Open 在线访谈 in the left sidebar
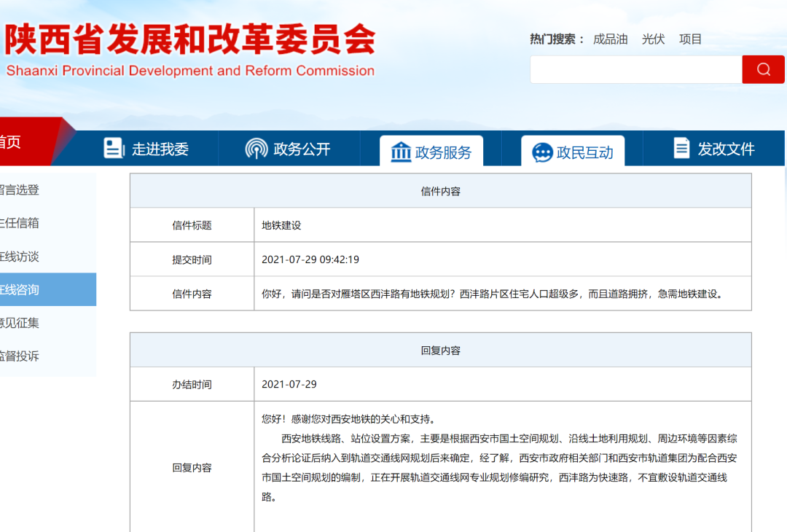 (x=19, y=257)
